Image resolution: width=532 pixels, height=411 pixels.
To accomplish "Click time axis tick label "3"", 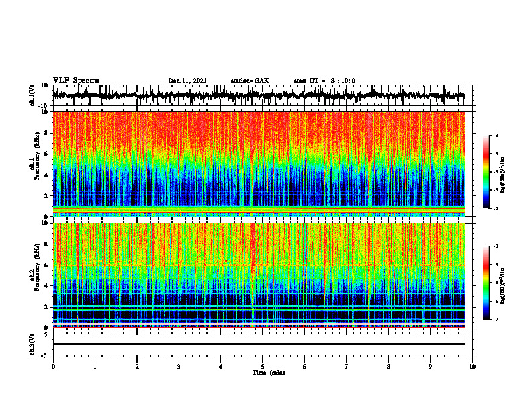I will [x=179, y=367].
